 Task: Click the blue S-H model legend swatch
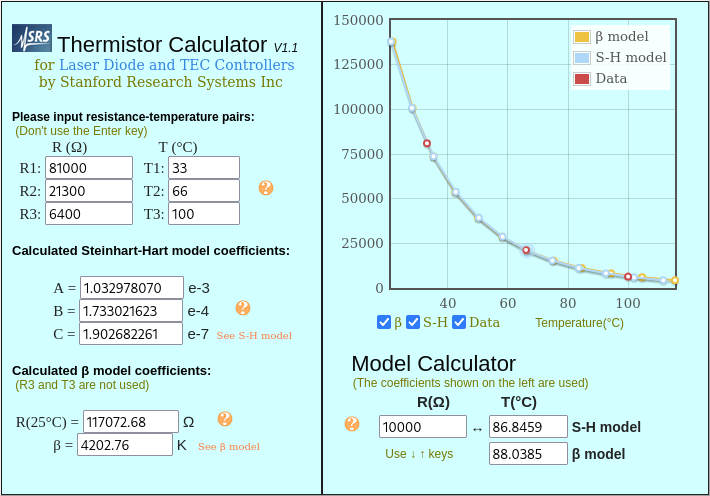pos(582,58)
